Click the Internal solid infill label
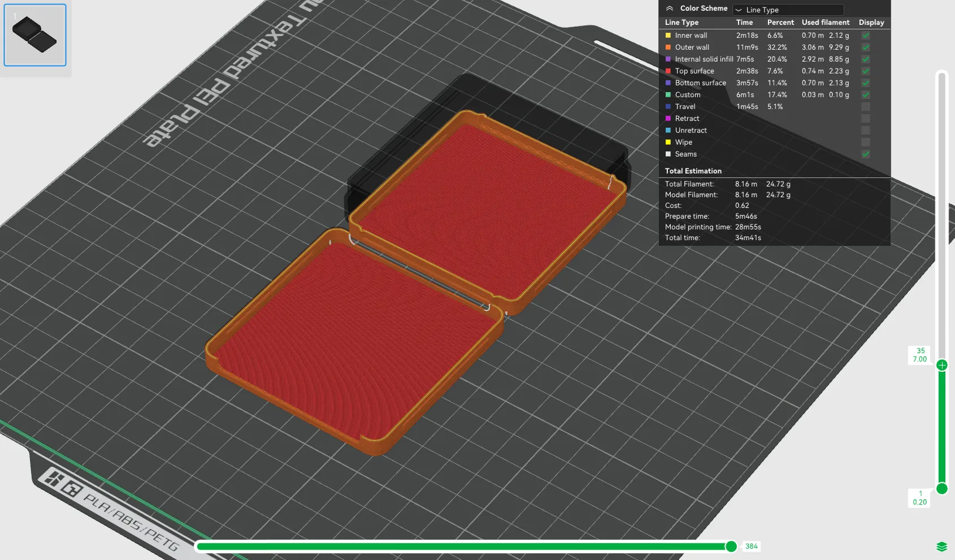 click(704, 59)
